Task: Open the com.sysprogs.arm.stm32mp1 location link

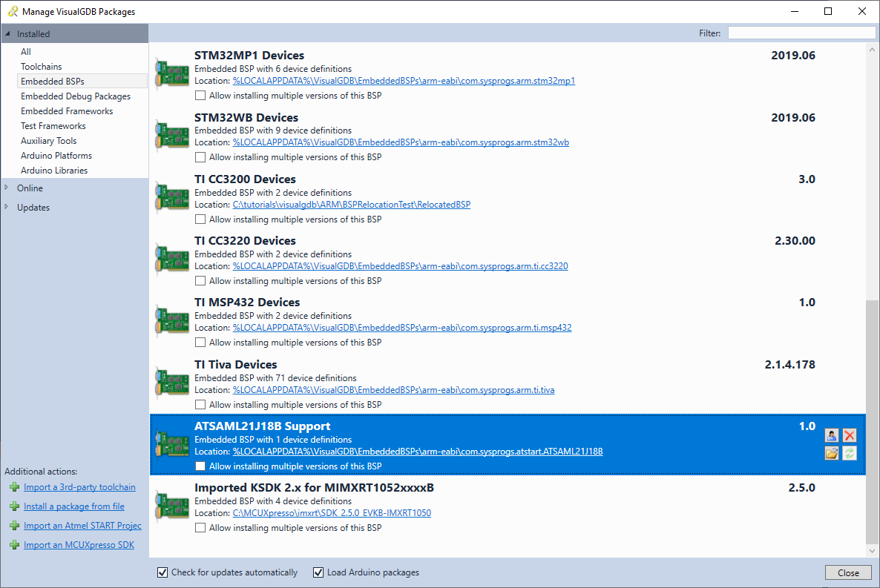Action: click(x=404, y=81)
